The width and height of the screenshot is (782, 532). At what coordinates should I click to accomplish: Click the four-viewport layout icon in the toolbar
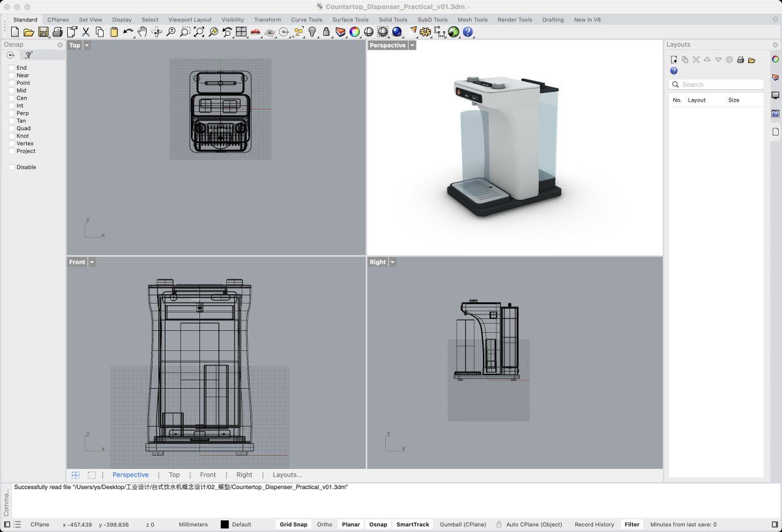(x=241, y=32)
